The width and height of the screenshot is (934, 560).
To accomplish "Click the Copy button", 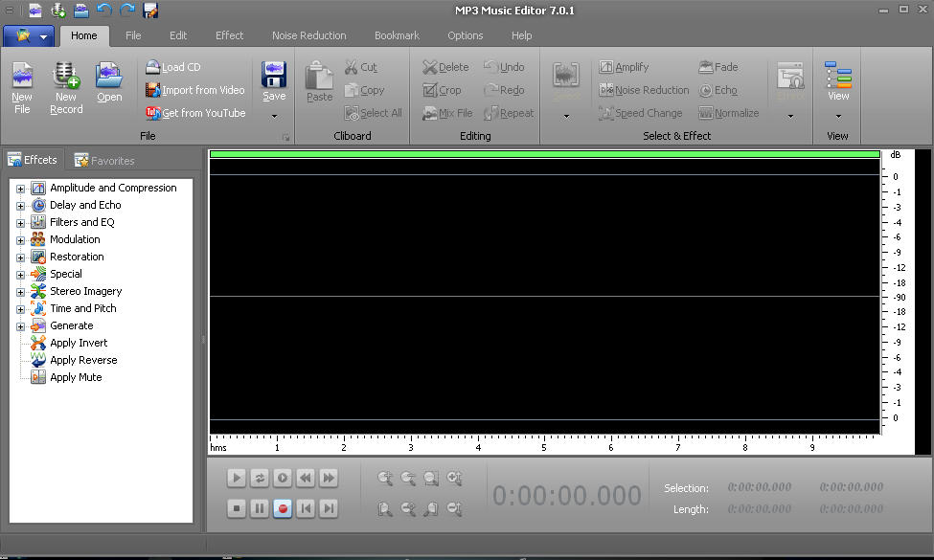I will tap(365, 90).
